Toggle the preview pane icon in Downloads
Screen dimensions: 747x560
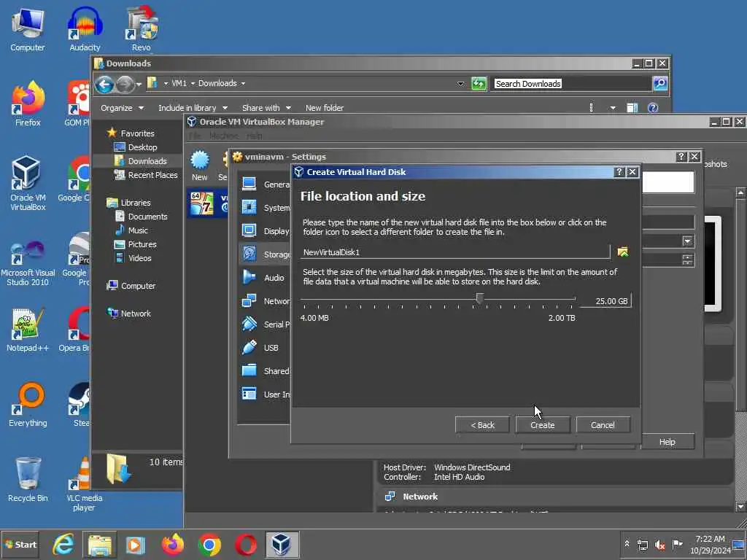[x=632, y=108]
